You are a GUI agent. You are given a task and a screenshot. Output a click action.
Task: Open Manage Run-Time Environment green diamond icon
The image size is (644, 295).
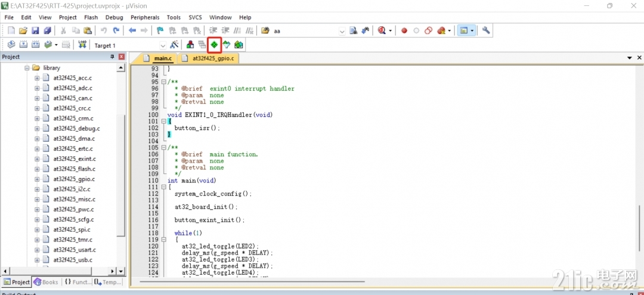point(215,45)
